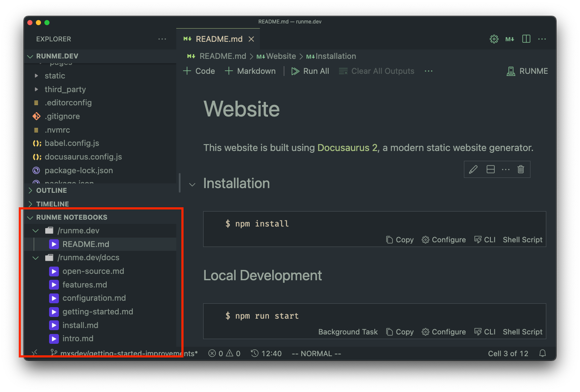Click the -- NORMAL -- mode status item
580x392 pixels.
[316, 353]
